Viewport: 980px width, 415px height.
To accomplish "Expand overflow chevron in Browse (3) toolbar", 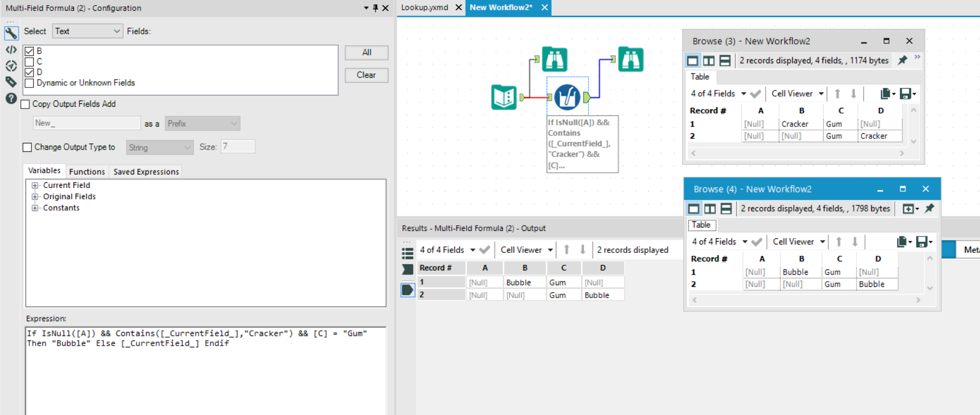I will pyautogui.click(x=917, y=57).
